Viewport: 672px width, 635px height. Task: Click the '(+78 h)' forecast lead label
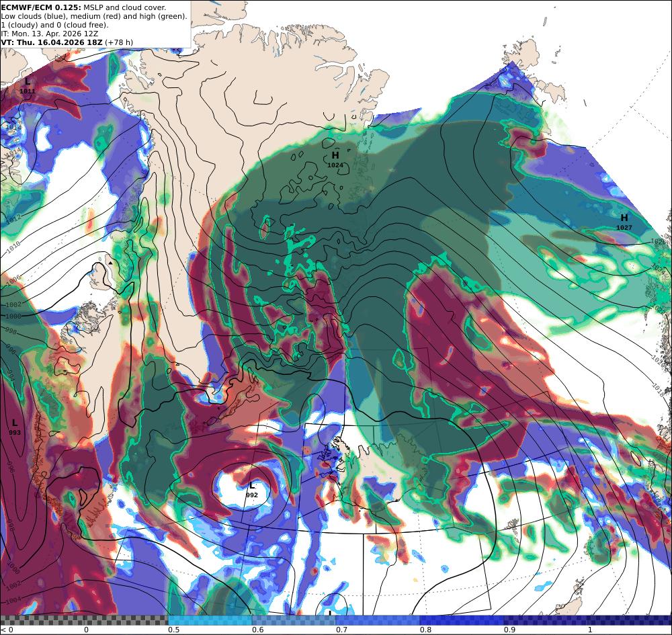119,42
